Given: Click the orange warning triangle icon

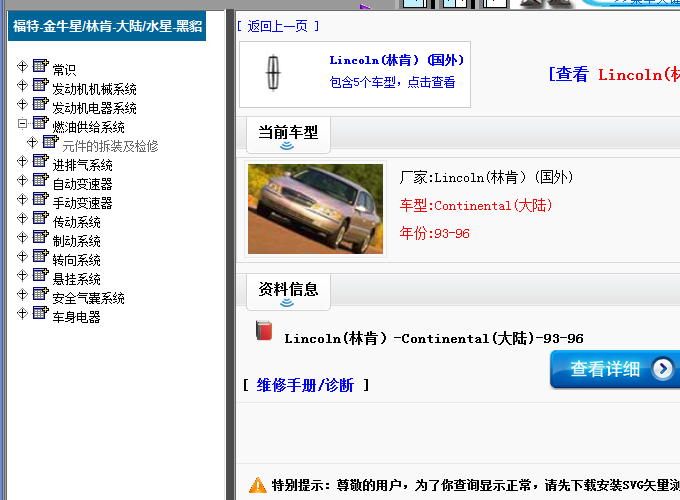Looking at the screenshot, I should [x=258, y=485].
